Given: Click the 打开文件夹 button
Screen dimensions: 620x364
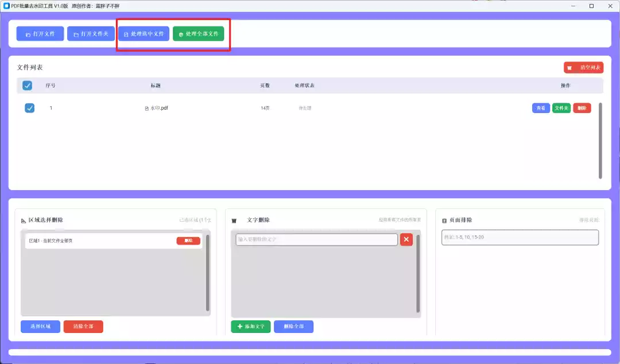Looking at the screenshot, I should pyautogui.click(x=91, y=34).
